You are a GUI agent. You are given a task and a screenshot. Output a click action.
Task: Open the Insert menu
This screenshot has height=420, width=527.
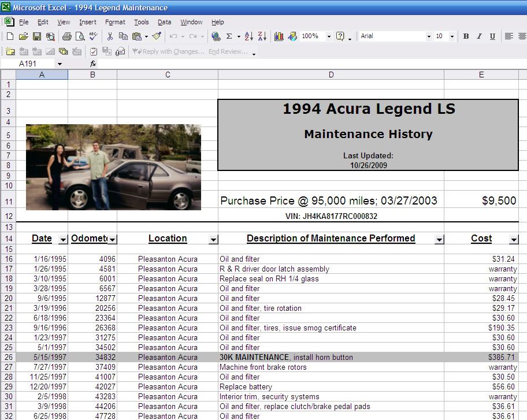(x=88, y=22)
